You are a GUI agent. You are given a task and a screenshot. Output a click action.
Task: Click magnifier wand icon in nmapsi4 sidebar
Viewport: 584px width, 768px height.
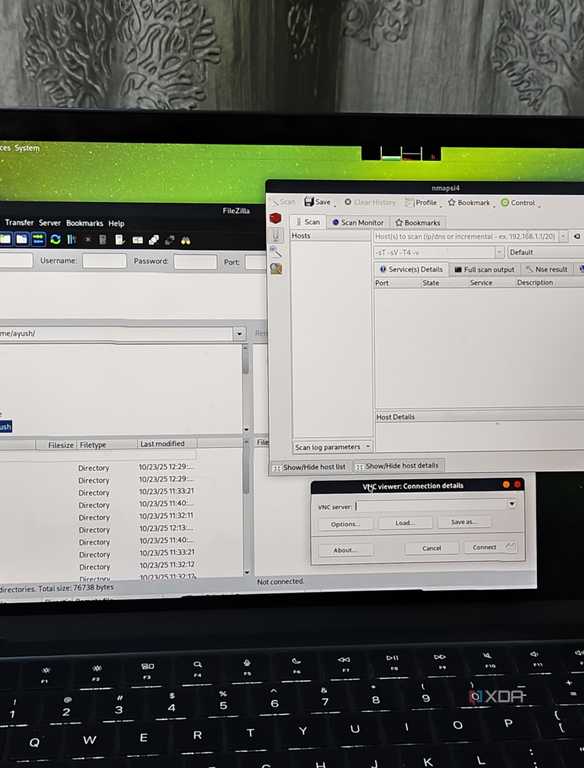276,252
